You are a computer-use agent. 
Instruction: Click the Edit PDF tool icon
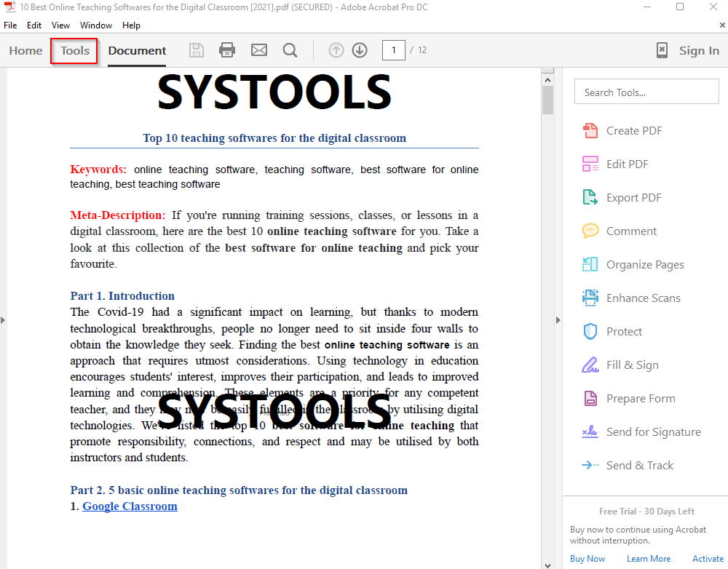click(590, 164)
